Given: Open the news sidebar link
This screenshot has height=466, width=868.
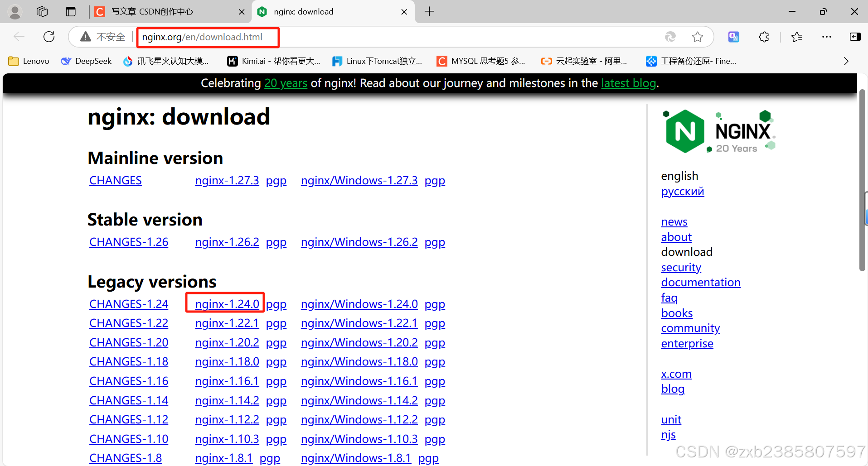Looking at the screenshot, I should pyautogui.click(x=674, y=222).
